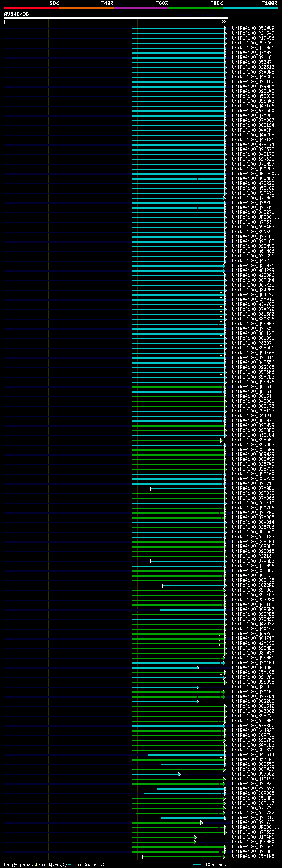
Task: Click hit label UniRef100_C0PFT0
Action: [x=253, y=503]
